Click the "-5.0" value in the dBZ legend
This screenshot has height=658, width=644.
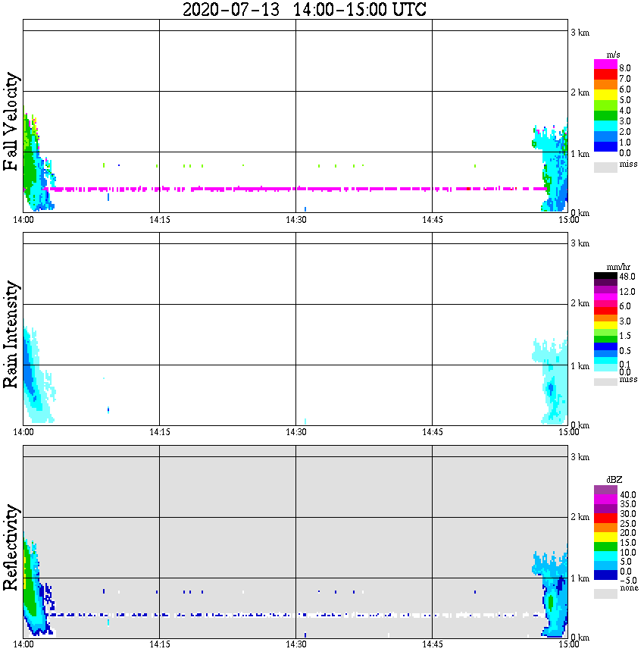point(628,581)
